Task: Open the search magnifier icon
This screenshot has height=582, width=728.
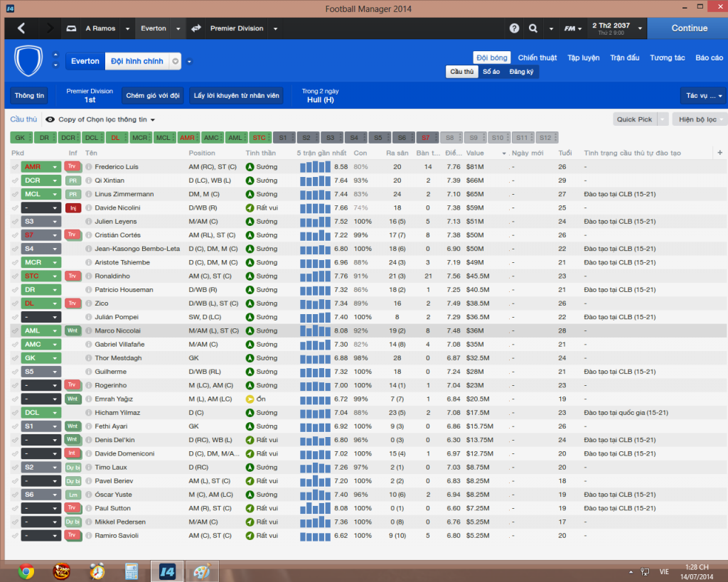Action: pos(533,28)
